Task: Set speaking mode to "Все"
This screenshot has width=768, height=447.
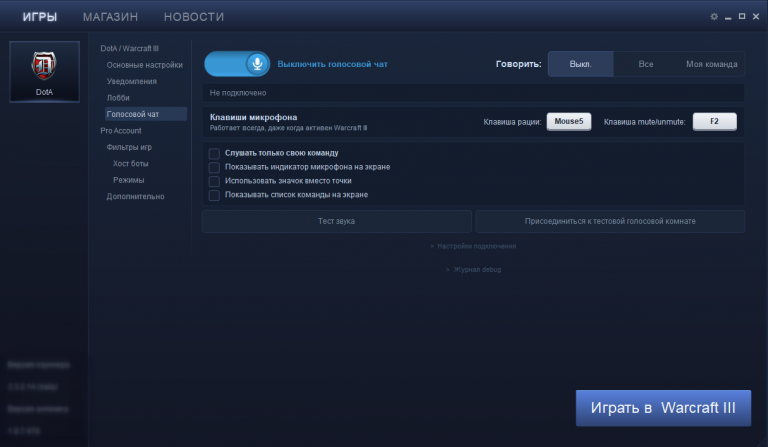Action: coord(646,64)
